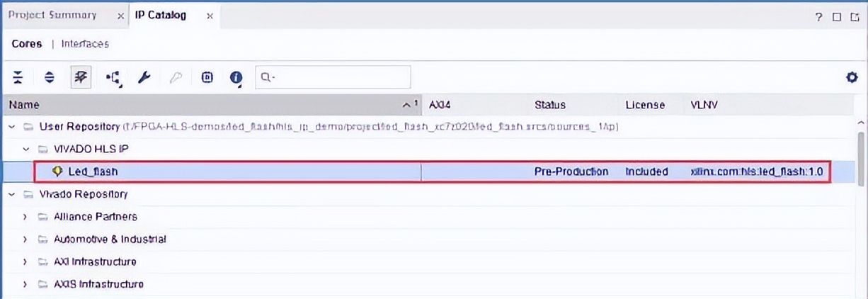Image resolution: width=868 pixels, height=299 pixels.
Task: Sort by the AXI4 column header
Action: click(x=474, y=105)
